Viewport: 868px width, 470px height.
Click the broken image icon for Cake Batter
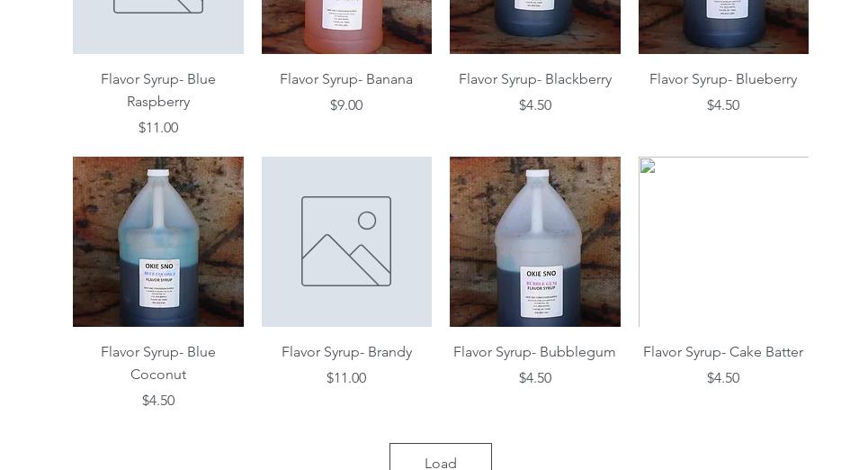click(x=648, y=166)
